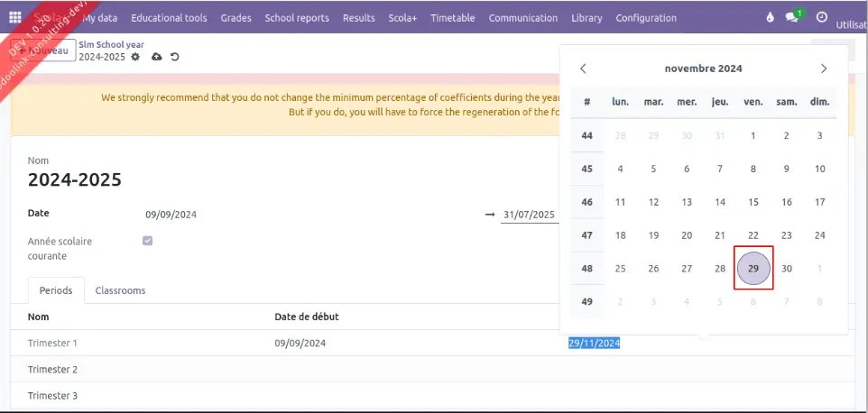868x413 pixels.
Task: Toggle the Année scolaire courante checkbox
Action: 148,241
